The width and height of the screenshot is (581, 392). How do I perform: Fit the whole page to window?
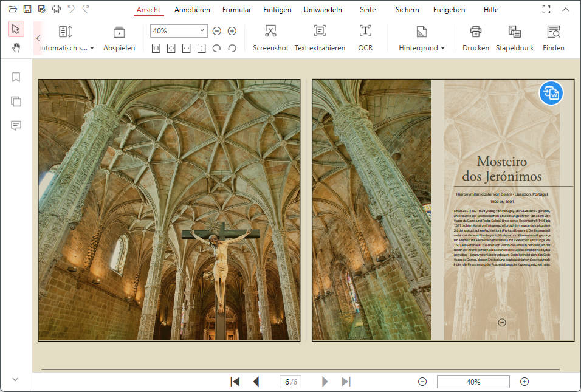[171, 48]
